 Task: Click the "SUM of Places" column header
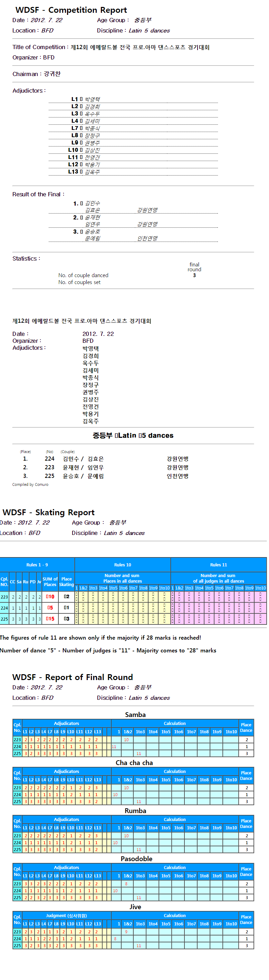pos(50,582)
